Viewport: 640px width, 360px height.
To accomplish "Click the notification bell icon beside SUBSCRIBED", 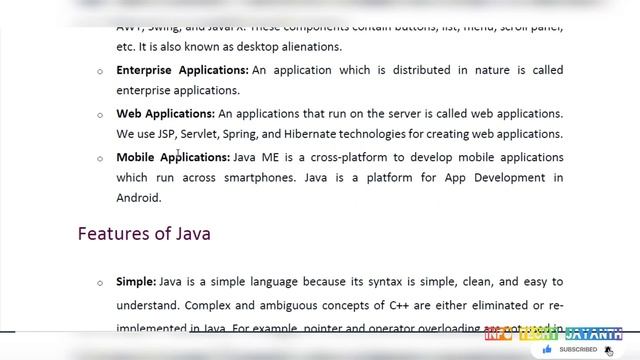I will (x=609, y=350).
